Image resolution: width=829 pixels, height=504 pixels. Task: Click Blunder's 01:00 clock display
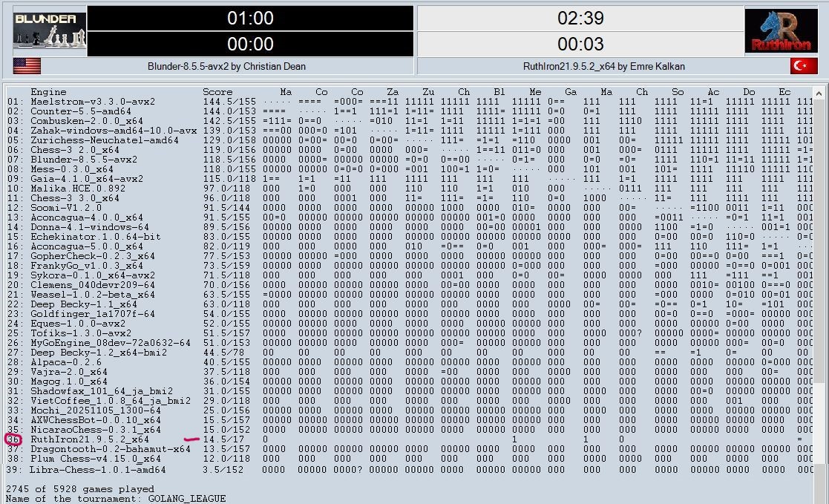250,18
